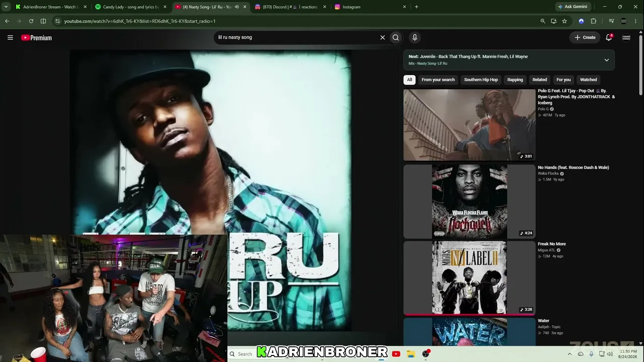Click the YouTube search field

[297, 37]
